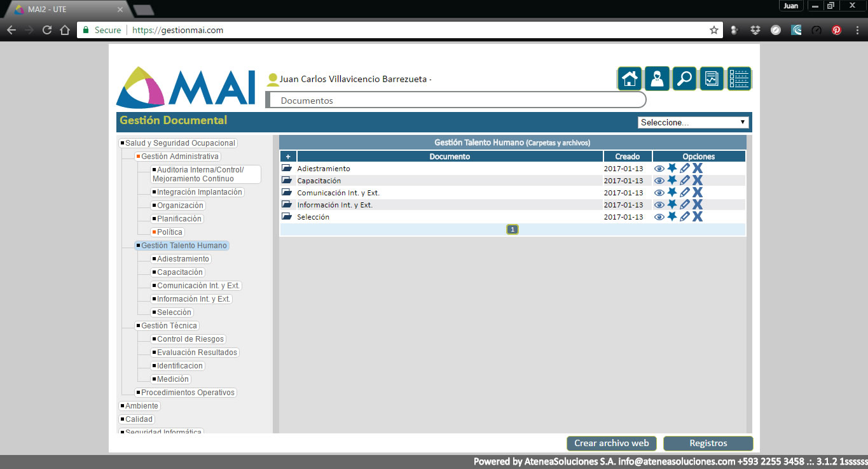The width and height of the screenshot is (868, 469).
Task: Select Evaluación Resultados tree node
Action: tap(196, 353)
